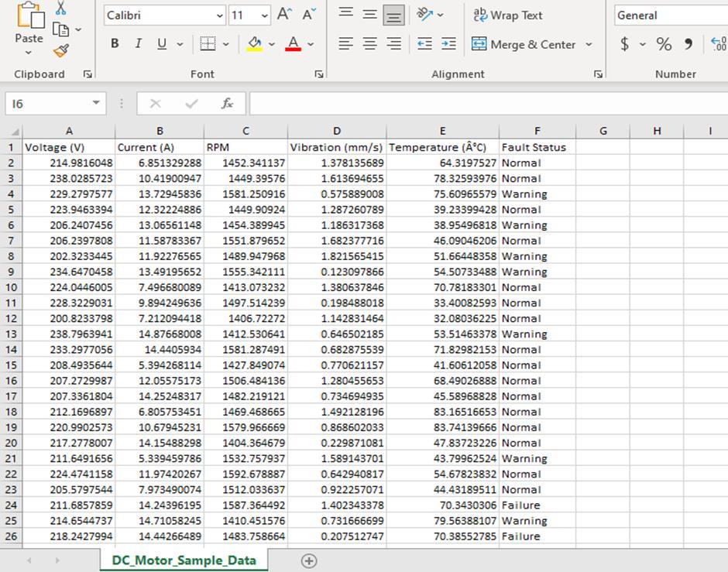The width and height of the screenshot is (728, 572).
Task: Open the Name Box dropdown arrow
Action: tap(96, 103)
